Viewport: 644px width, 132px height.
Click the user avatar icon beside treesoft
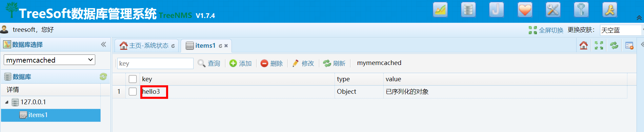click(4, 29)
